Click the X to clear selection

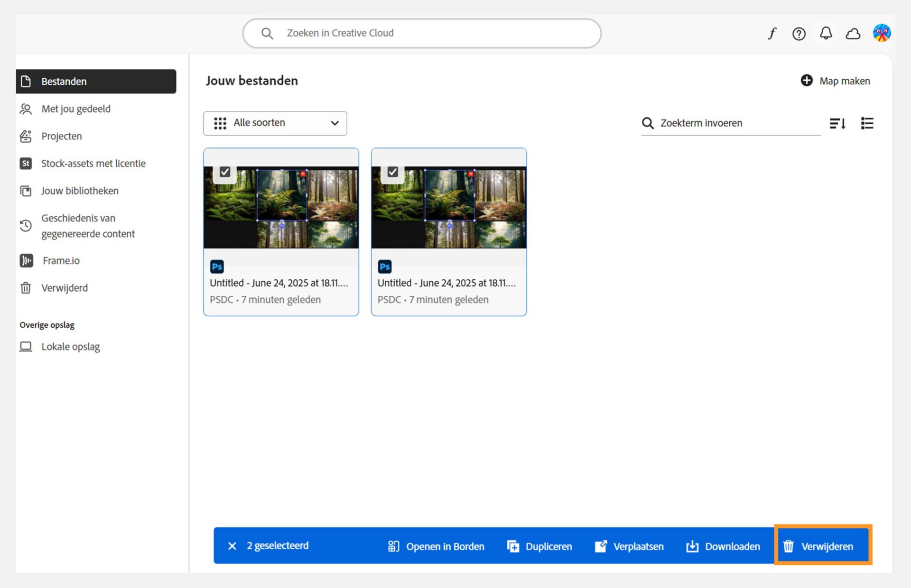pos(232,546)
